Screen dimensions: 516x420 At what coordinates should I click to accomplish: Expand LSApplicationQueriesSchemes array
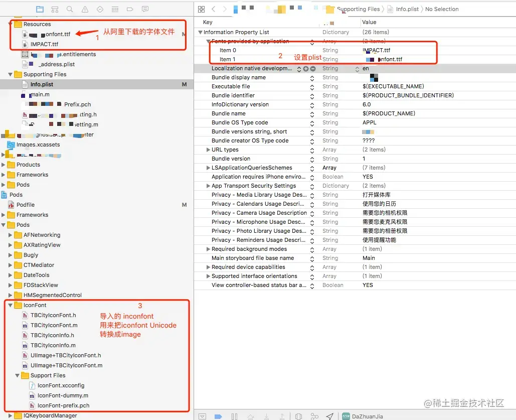pyautogui.click(x=208, y=168)
